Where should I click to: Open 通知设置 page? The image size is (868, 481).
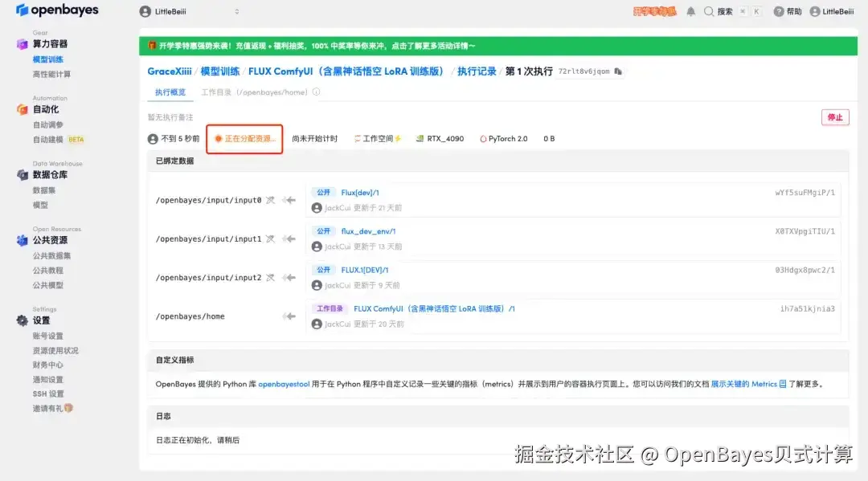[x=47, y=379]
